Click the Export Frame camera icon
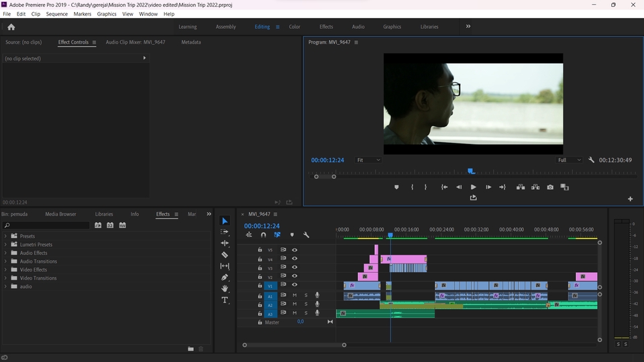 [550, 187]
